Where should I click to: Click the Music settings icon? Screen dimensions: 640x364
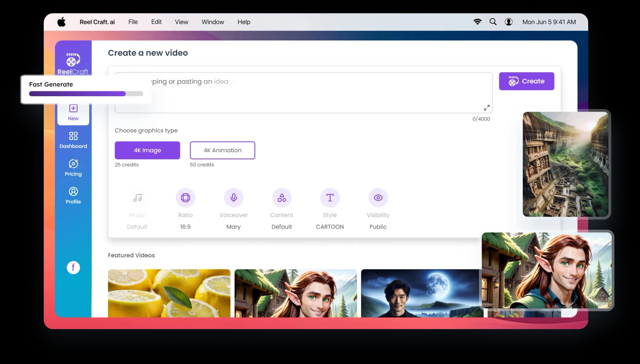pyautogui.click(x=137, y=197)
